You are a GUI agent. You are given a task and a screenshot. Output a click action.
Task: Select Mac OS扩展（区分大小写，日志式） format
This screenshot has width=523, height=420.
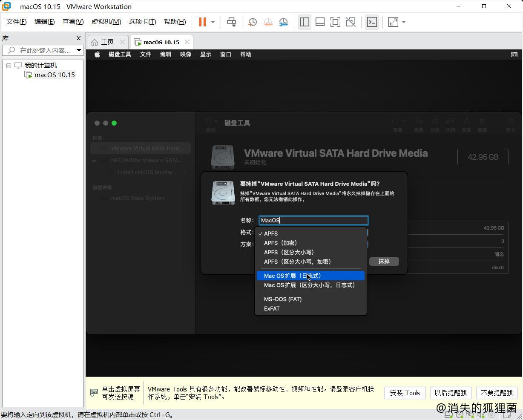coord(310,285)
